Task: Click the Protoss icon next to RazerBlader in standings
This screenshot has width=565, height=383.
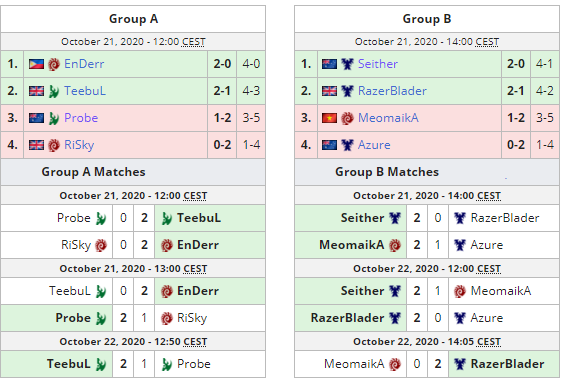Action: point(347,91)
